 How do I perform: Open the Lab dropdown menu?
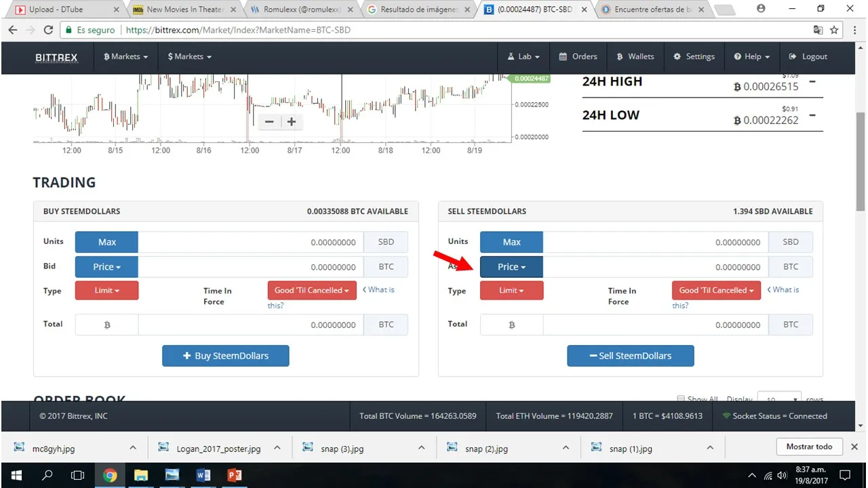coord(524,57)
